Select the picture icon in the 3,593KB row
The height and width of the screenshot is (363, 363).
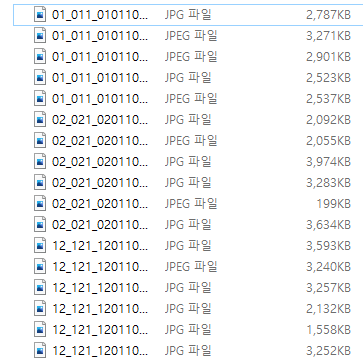tap(40, 246)
